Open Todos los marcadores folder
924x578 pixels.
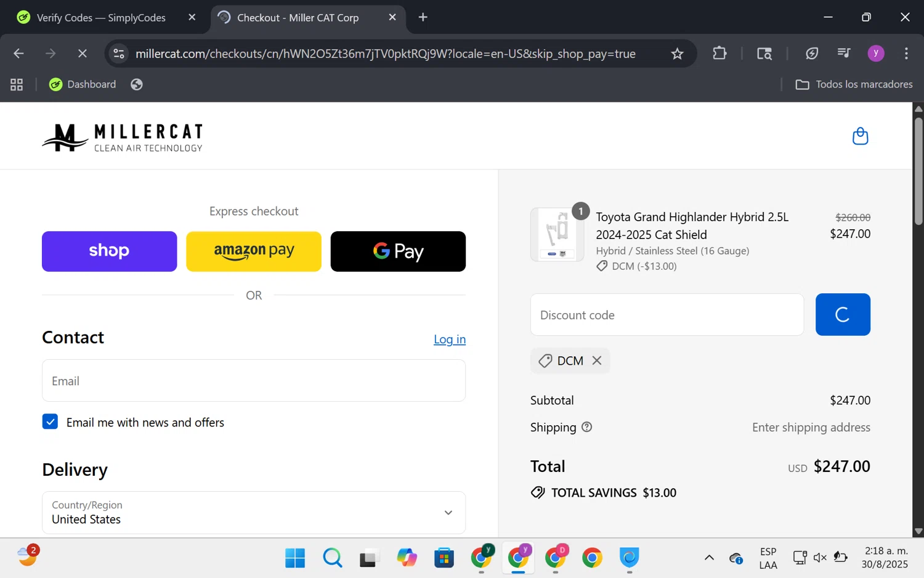[x=854, y=84]
